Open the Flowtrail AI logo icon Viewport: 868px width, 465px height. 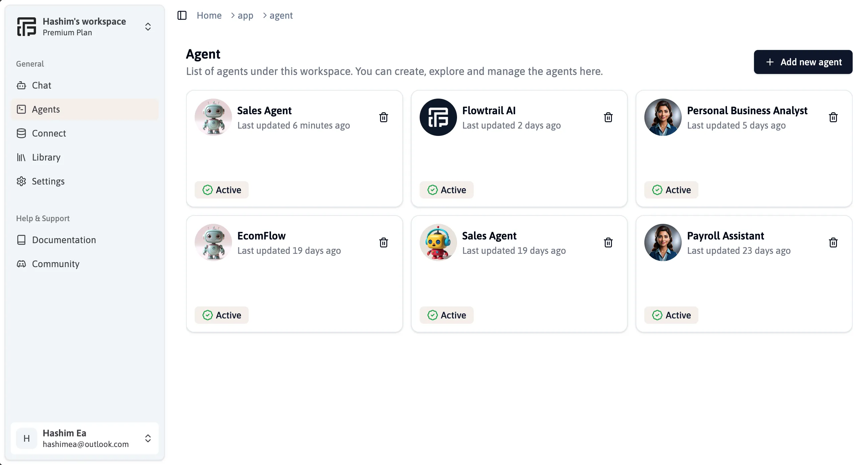pos(438,117)
